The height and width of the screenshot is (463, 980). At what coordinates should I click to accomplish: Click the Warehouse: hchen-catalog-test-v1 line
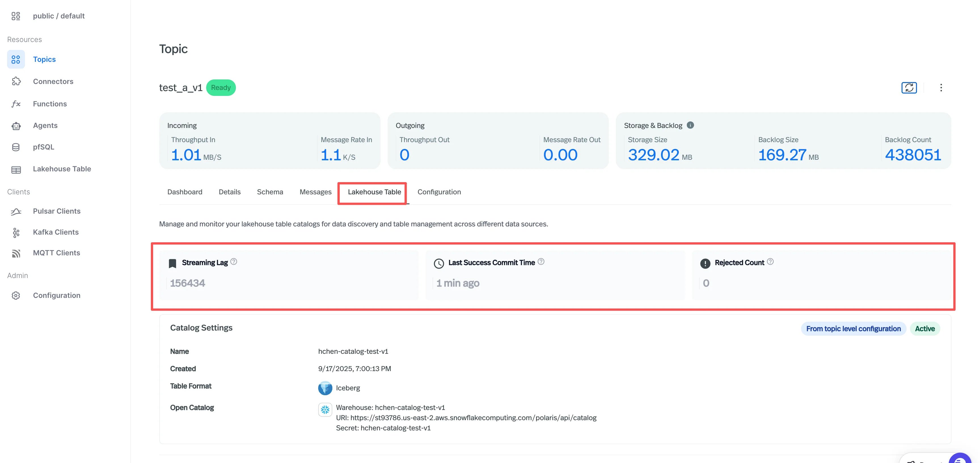coord(390,407)
